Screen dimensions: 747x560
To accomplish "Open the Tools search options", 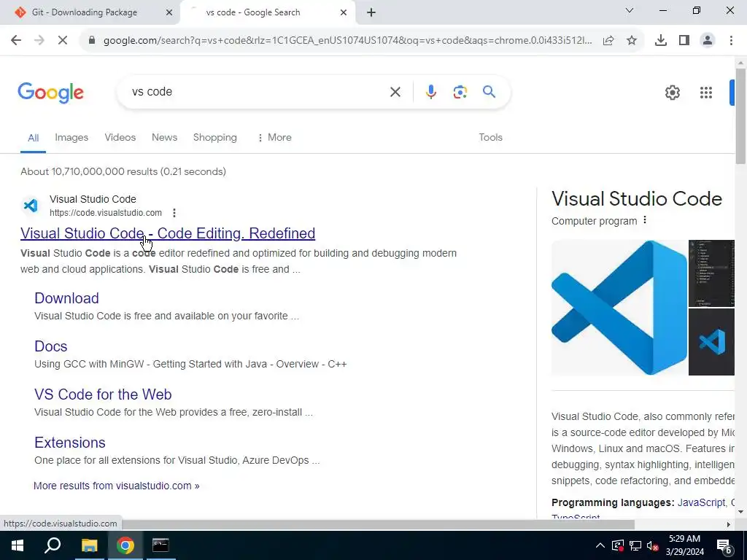I will 491,138.
